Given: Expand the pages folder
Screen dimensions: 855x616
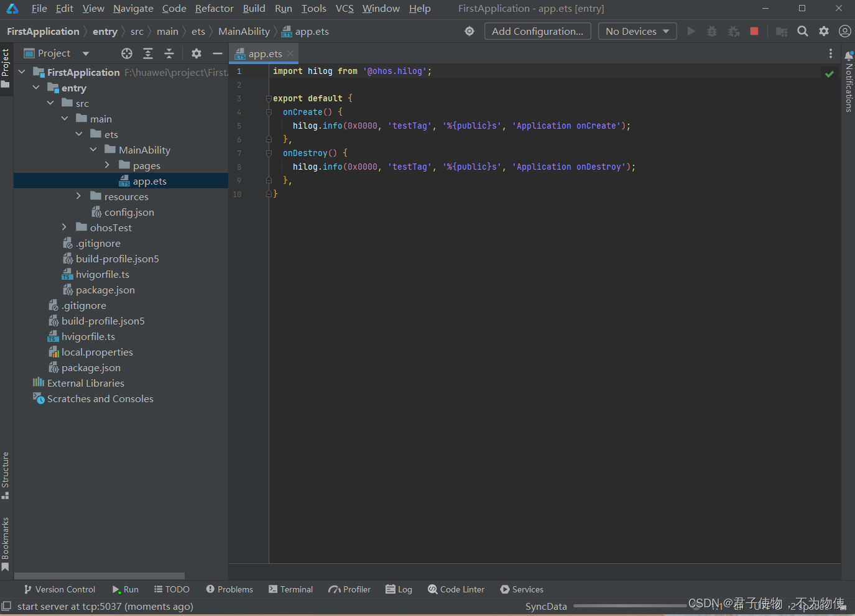Looking at the screenshot, I should pyautogui.click(x=107, y=165).
